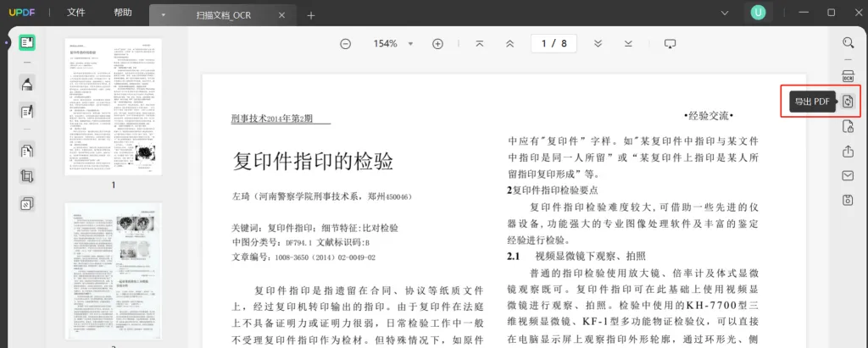
Task: Jump to the last page
Action: click(x=628, y=44)
